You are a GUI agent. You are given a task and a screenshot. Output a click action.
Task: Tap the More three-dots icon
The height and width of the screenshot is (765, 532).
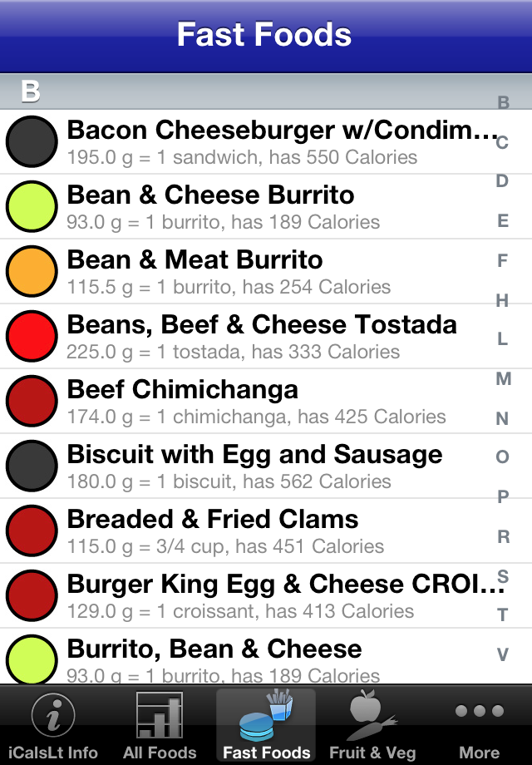[479, 713]
